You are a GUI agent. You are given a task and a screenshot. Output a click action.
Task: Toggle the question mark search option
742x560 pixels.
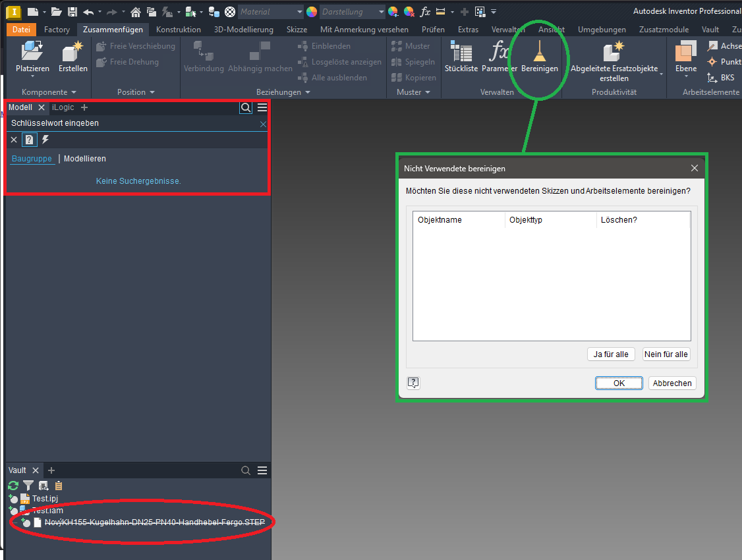click(30, 140)
